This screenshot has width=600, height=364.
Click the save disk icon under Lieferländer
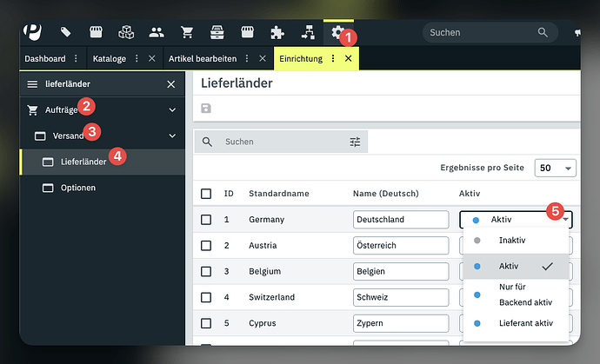[206, 108]
